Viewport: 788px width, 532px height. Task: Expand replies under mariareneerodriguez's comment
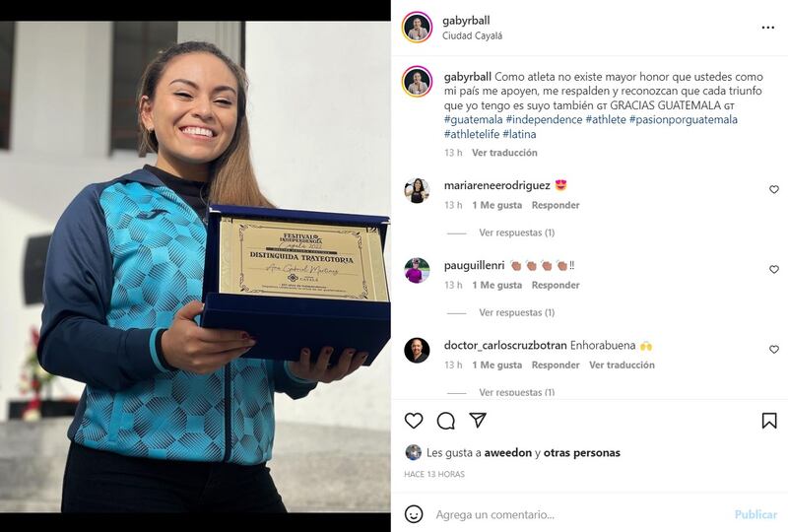[516, 233]
